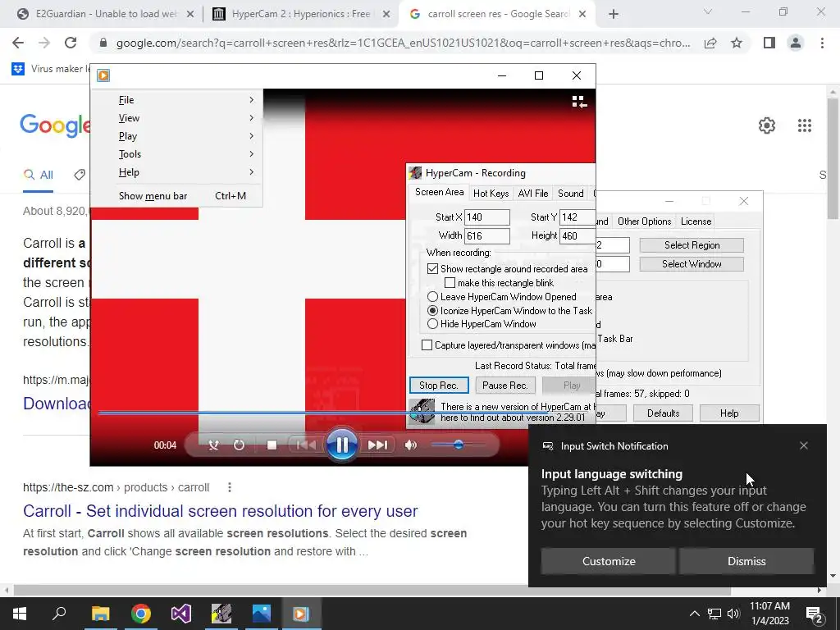
Task: Click the Select Region button
Action: [x=692, y=245]
